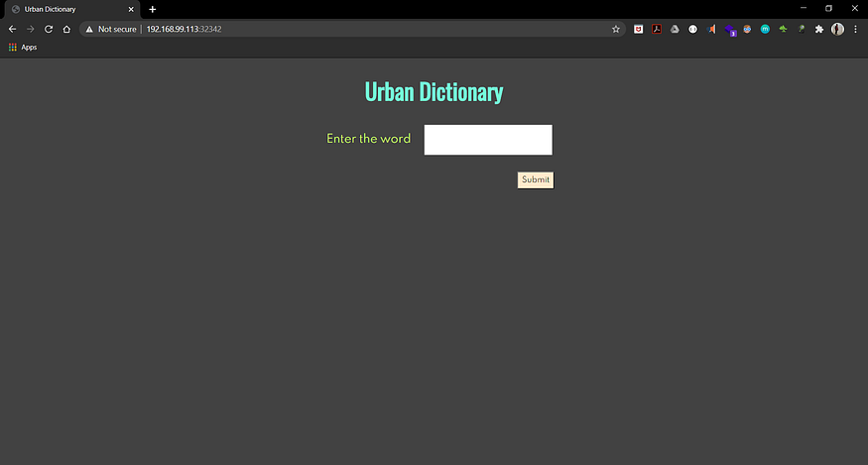This screenshot has width=868, height=465.
Task: Open the white circle extension icon
Action: pyautogui.click(x=693, y=30)
